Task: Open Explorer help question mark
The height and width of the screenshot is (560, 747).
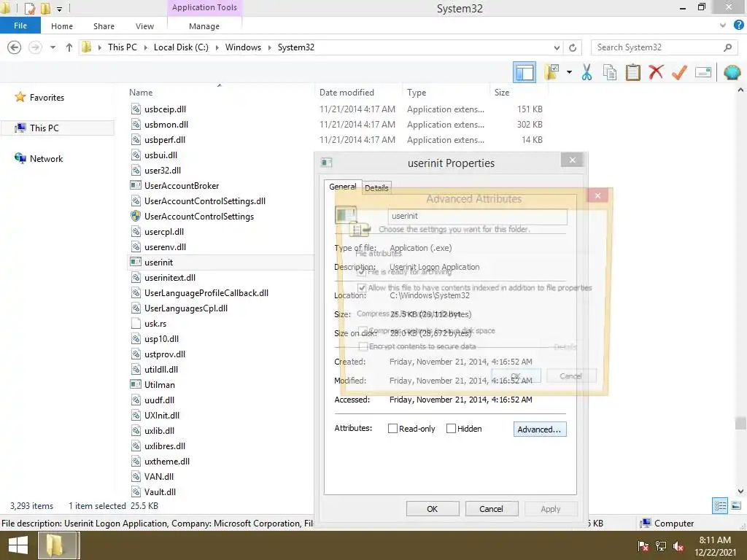Action: [738, 26]
